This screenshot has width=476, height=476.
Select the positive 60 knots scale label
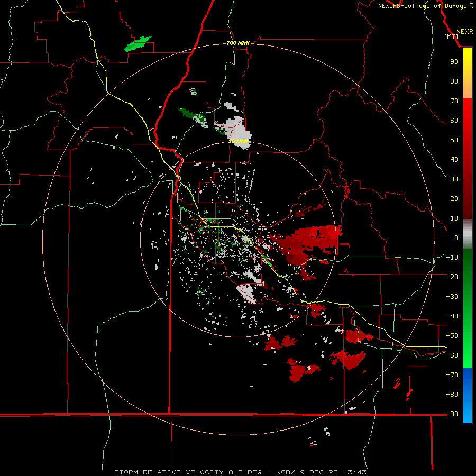coord(454,121)
